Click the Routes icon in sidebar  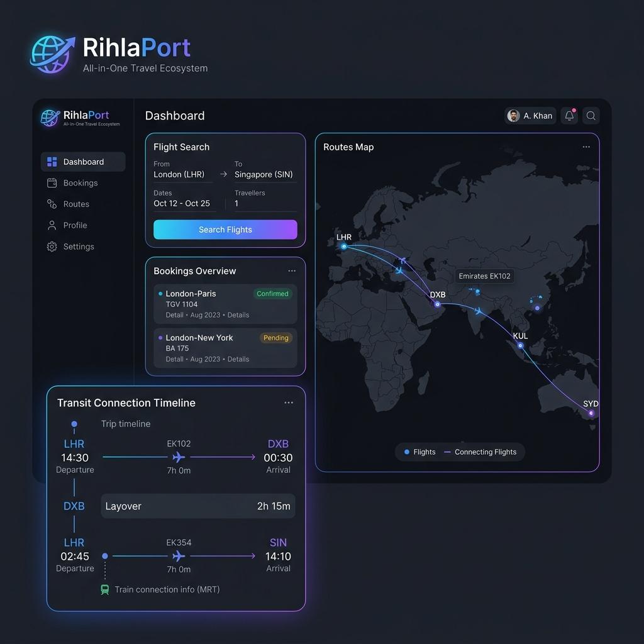click(x=52, y=204)
